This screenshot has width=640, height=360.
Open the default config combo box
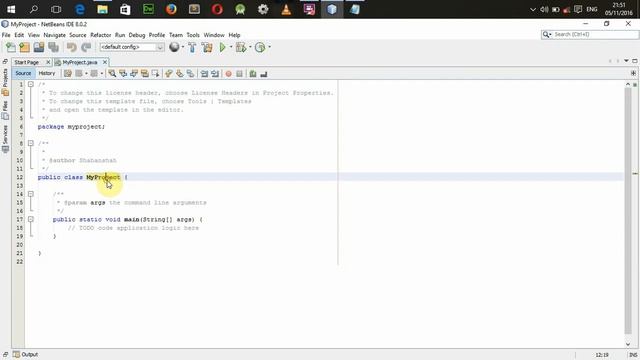pos(132,47)
